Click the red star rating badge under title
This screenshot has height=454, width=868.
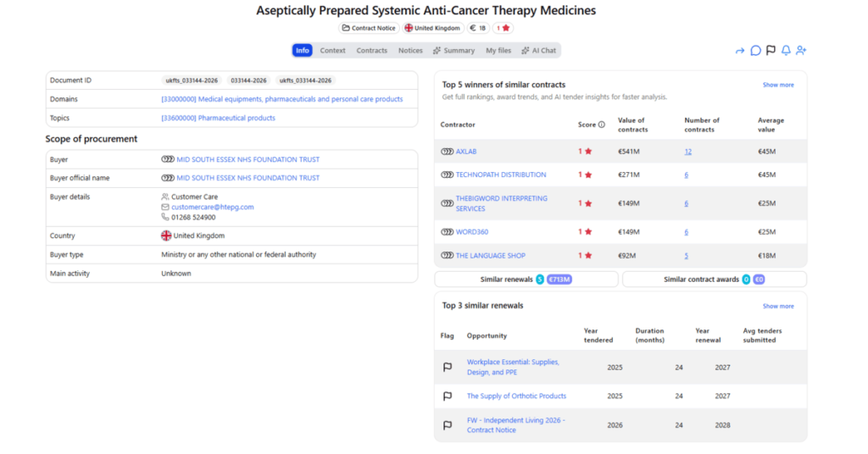click(x=503, y=28)
